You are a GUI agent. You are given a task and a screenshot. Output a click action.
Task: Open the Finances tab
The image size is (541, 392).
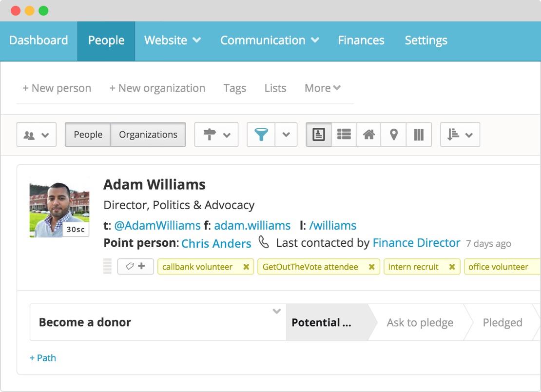(x=361, y=40)
